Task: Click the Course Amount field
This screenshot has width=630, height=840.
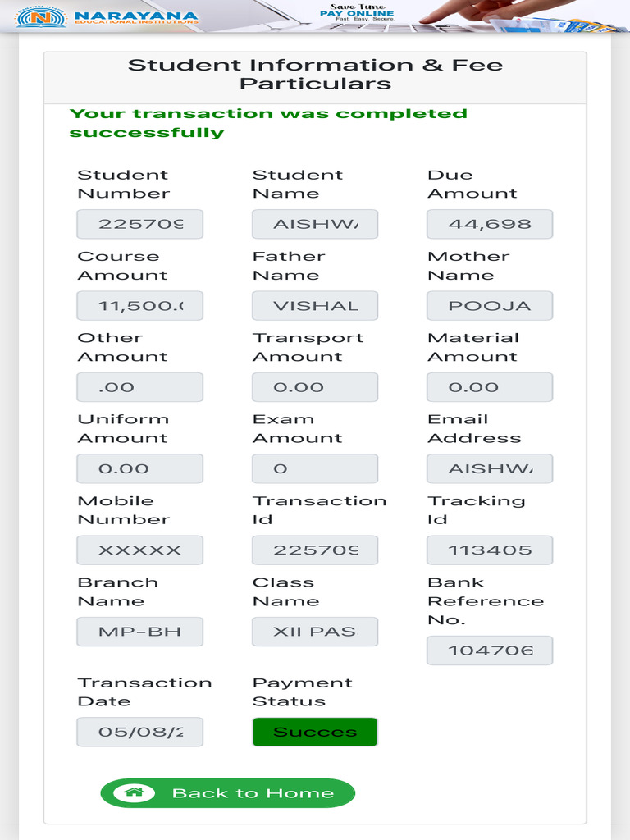Action: (139, 306)
